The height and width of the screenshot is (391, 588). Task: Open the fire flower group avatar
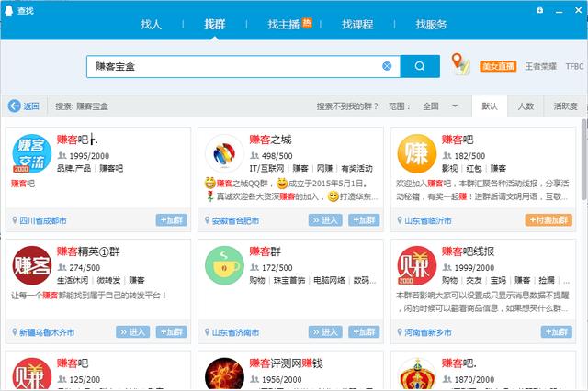(x=224, y=374)
